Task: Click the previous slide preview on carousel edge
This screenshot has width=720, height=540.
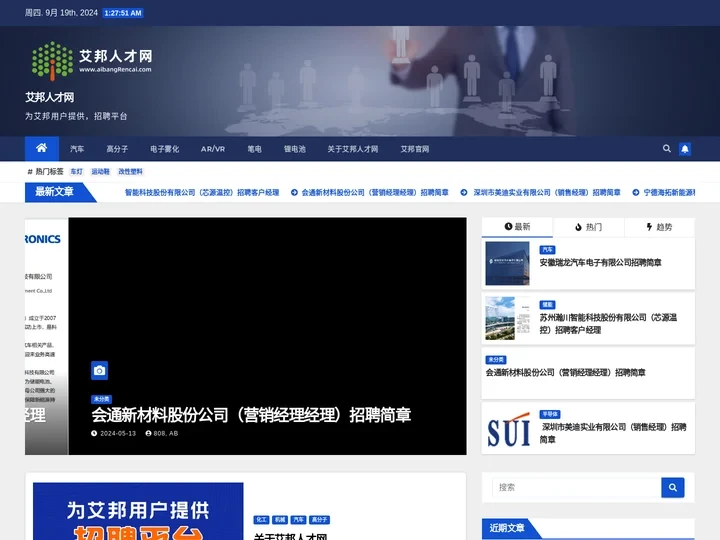Action: (x=46, y=336)
